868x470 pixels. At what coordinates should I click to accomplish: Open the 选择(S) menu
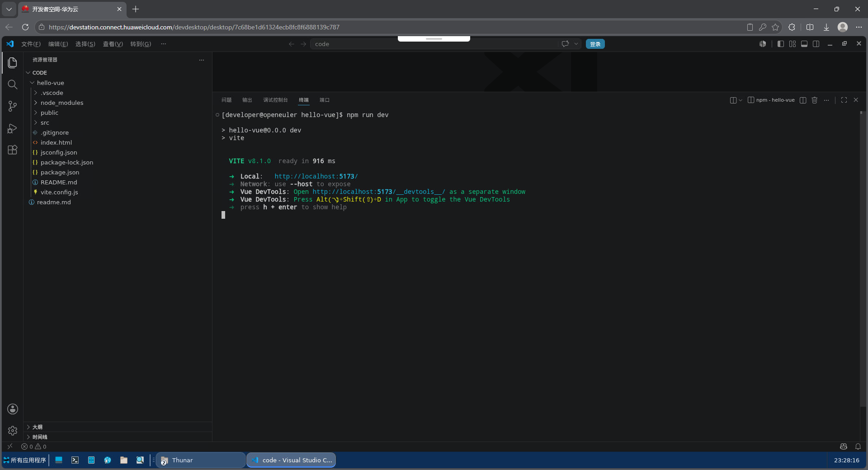click(85, 44)
